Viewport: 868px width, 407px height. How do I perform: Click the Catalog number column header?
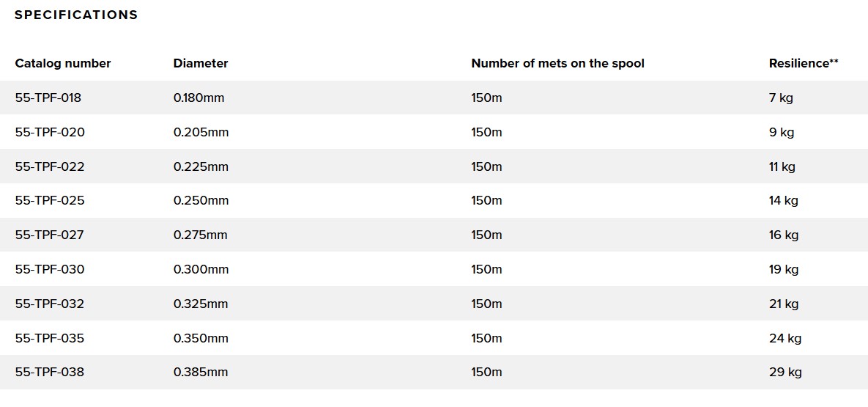(63, 63)
